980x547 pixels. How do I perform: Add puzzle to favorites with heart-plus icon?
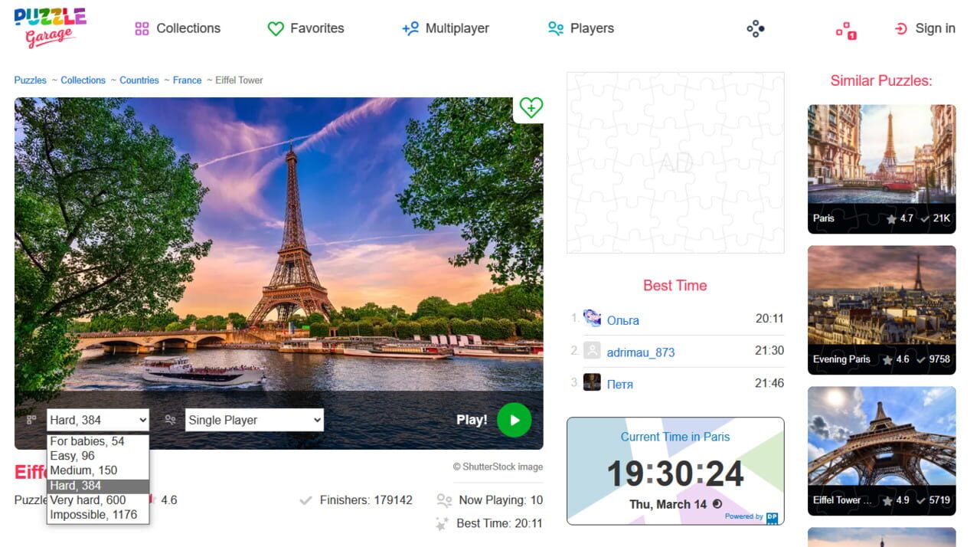tap(531, 108)
